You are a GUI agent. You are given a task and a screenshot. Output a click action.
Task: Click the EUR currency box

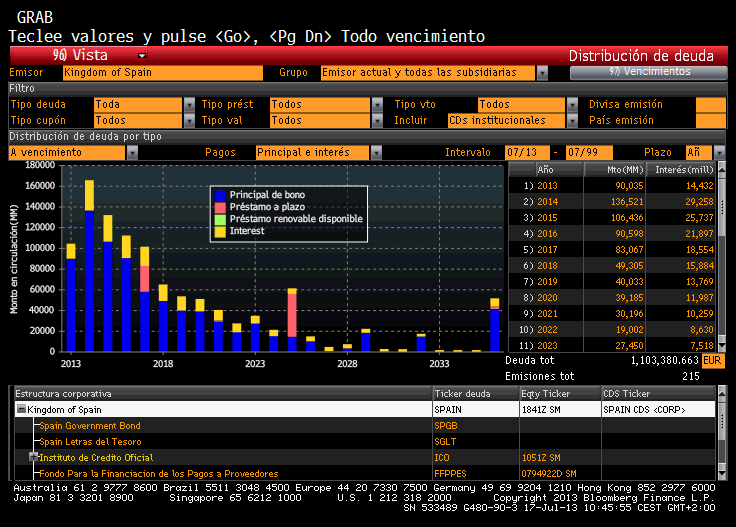713,361
